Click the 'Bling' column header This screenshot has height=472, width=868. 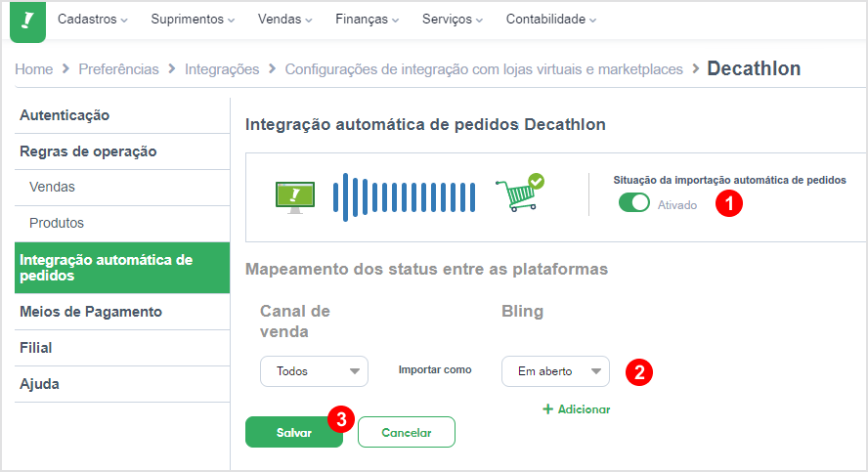click(x=522, y=311)
